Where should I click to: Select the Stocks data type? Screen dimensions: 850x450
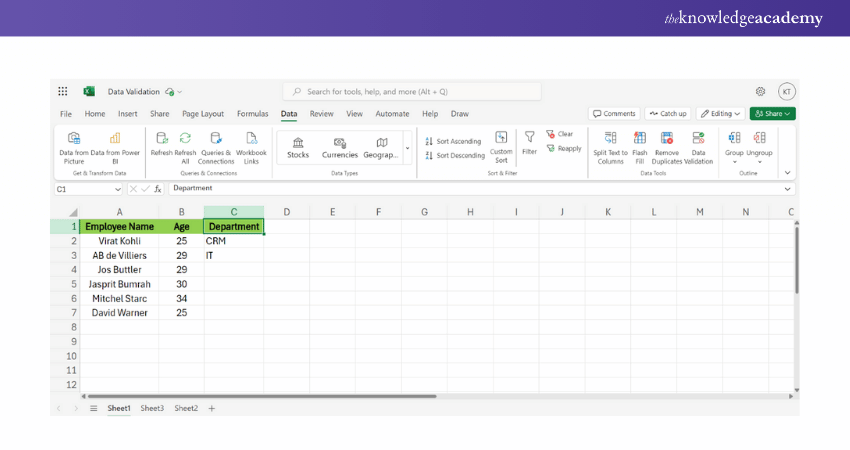tap(298, 147)
